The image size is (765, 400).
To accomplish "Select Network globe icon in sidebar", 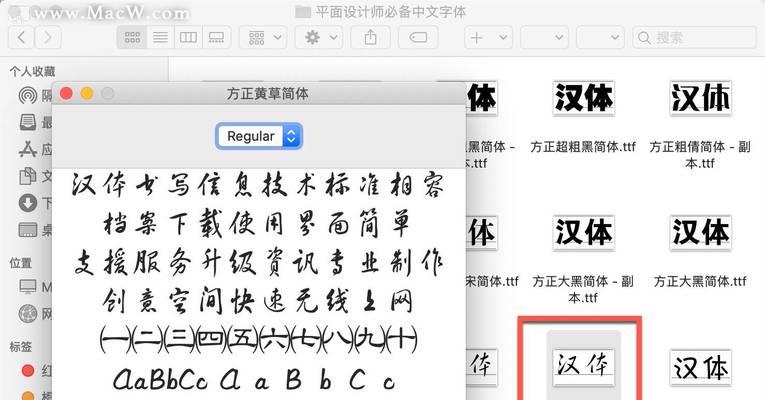I will point(28,313).
